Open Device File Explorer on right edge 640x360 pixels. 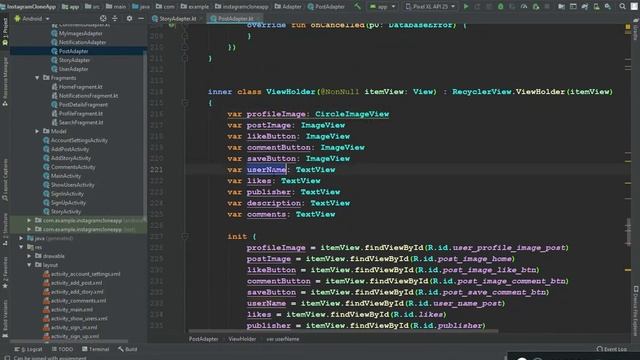636,310
